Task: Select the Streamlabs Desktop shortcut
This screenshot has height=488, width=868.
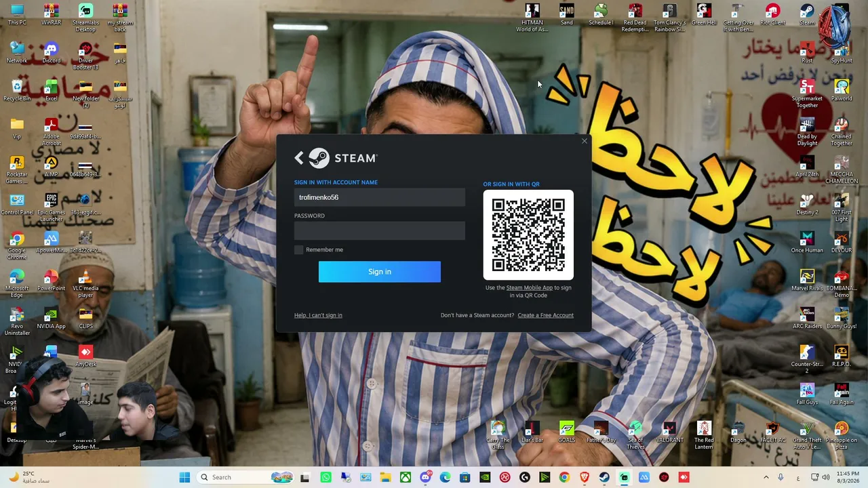Action: point(85,18)
